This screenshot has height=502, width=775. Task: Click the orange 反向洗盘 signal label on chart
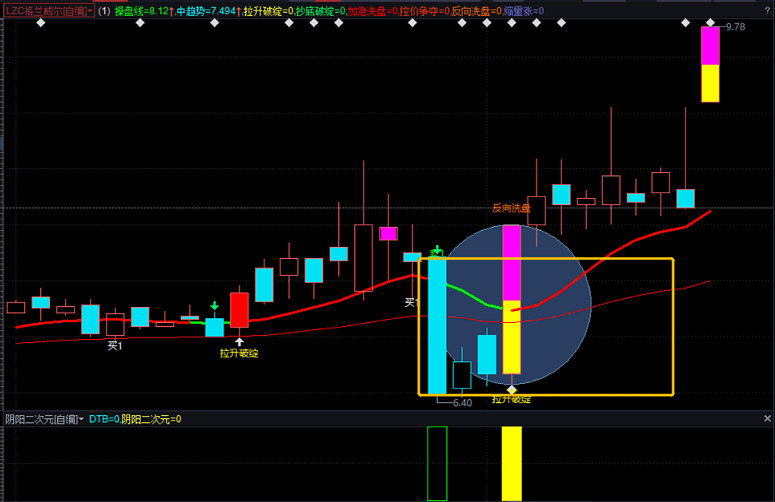coord(511,208)
